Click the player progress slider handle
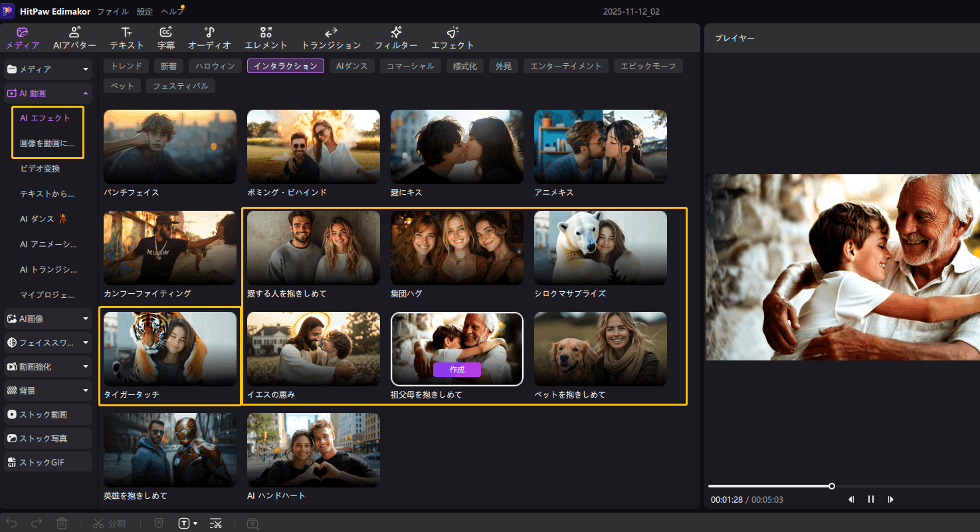Screen dimensions: 980x532 pyautogui.click(x=832, y=486)
